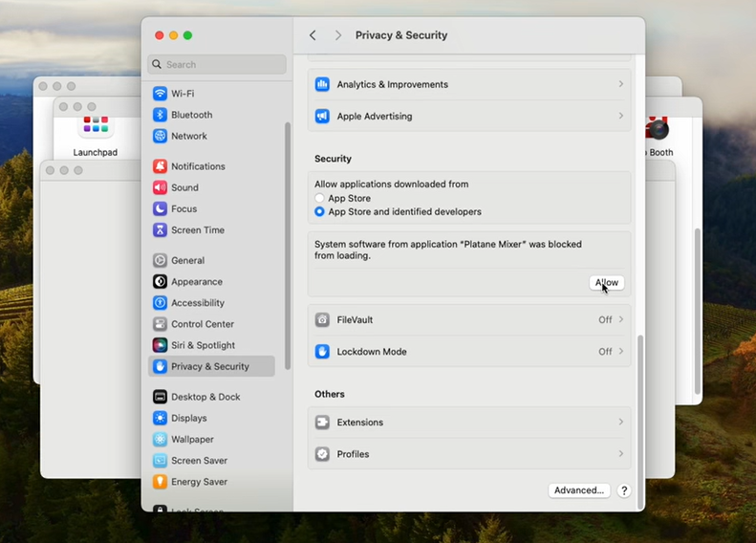Click the Others section heading
The image size is (756, 543).
click(330, 394)
